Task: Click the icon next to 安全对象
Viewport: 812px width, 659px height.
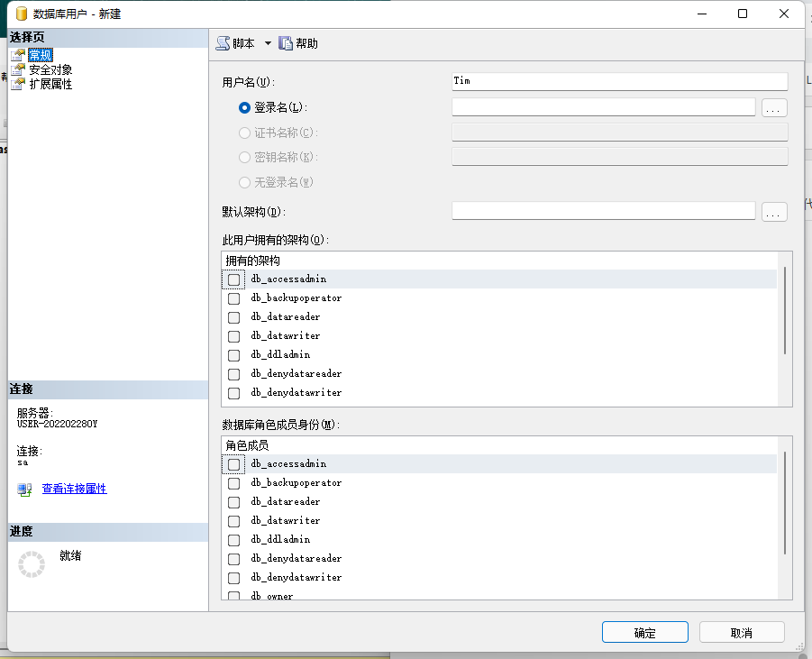Action: click(18, 69)
